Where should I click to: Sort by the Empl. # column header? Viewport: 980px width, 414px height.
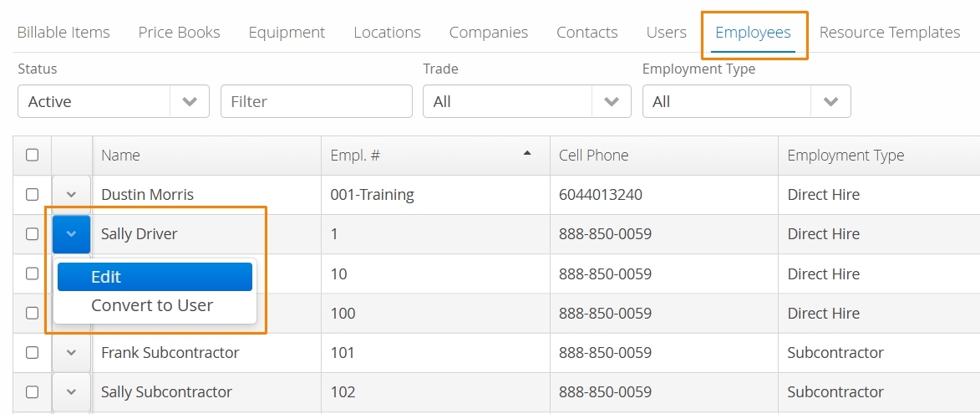[435, 155]
